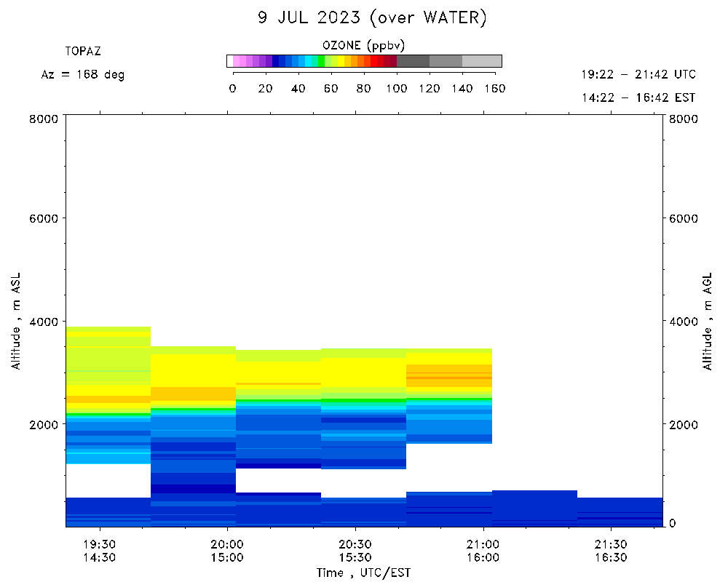Screen dimensions: 728x582
Task: Pick the dark gray 100-120 colorbar segment
Action: tap(414, 61)
